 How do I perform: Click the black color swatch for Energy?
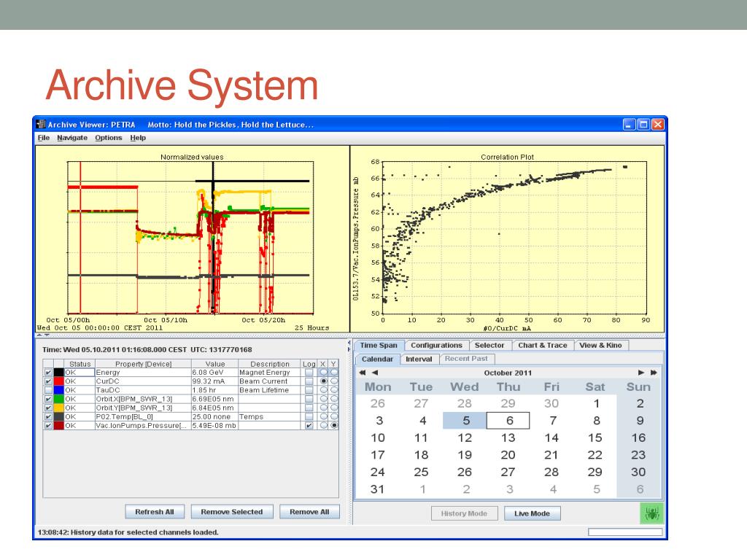click(58, 373)
